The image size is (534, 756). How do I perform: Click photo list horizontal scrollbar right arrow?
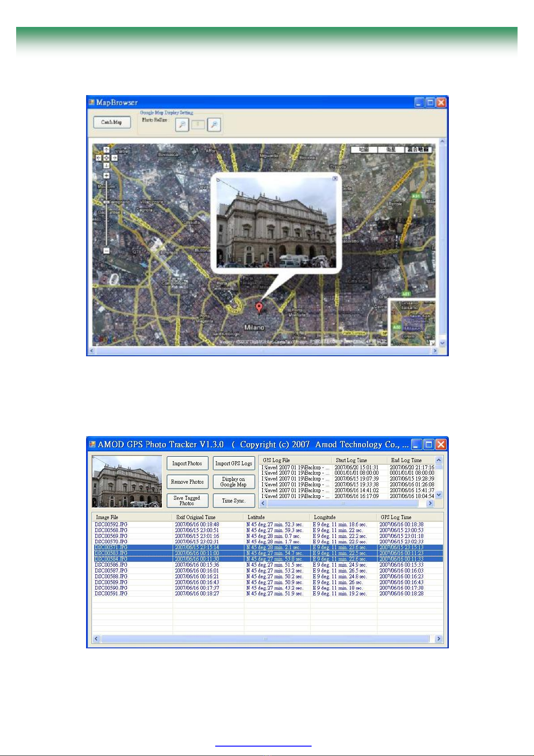click(x=439, y=639)
